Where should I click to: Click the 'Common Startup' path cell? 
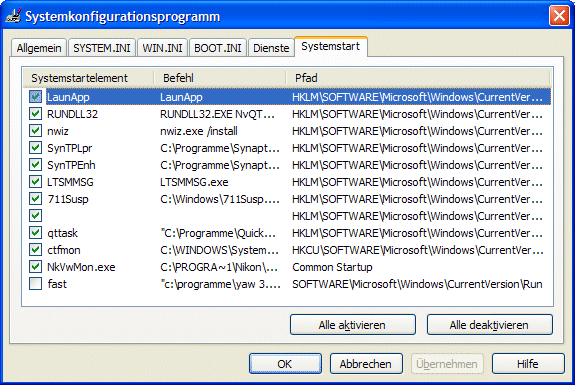click(332, 267)
